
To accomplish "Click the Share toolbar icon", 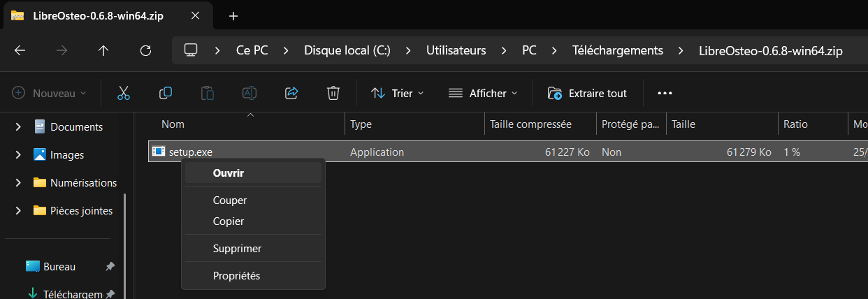I will pos(291,93).
